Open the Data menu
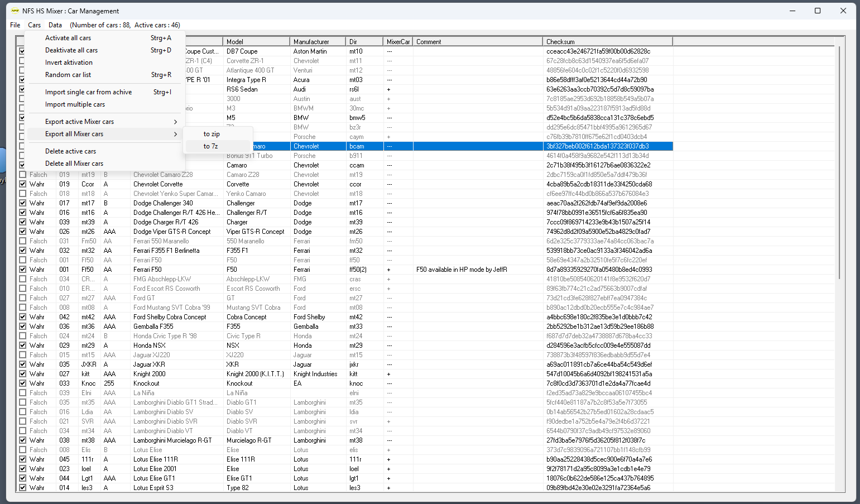This screenshot has height=504, width=860. (x=55, y=25)
